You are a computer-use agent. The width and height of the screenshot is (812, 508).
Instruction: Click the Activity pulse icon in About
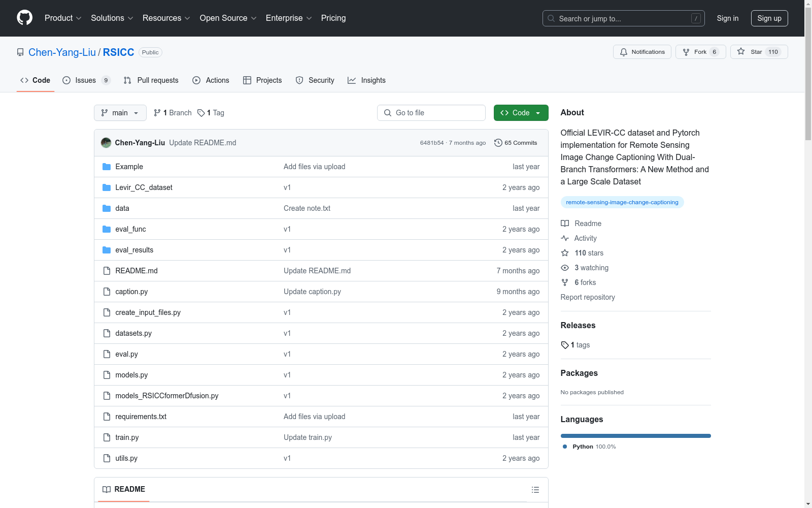pyautogui.click(x=565, y=238)
